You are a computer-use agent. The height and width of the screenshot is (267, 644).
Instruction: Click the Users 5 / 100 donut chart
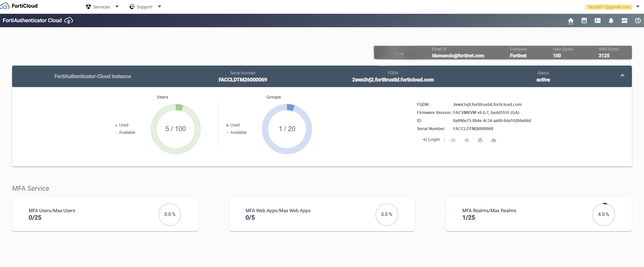(175, 129)
